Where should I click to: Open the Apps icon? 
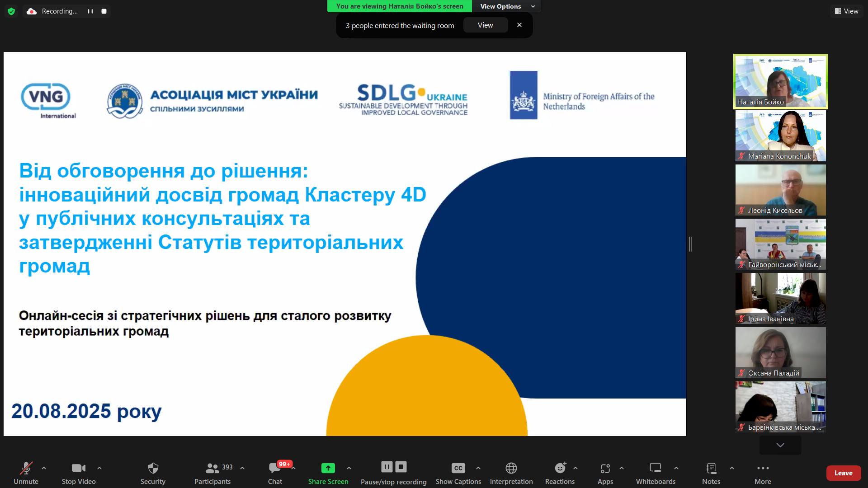pos(605,468)
